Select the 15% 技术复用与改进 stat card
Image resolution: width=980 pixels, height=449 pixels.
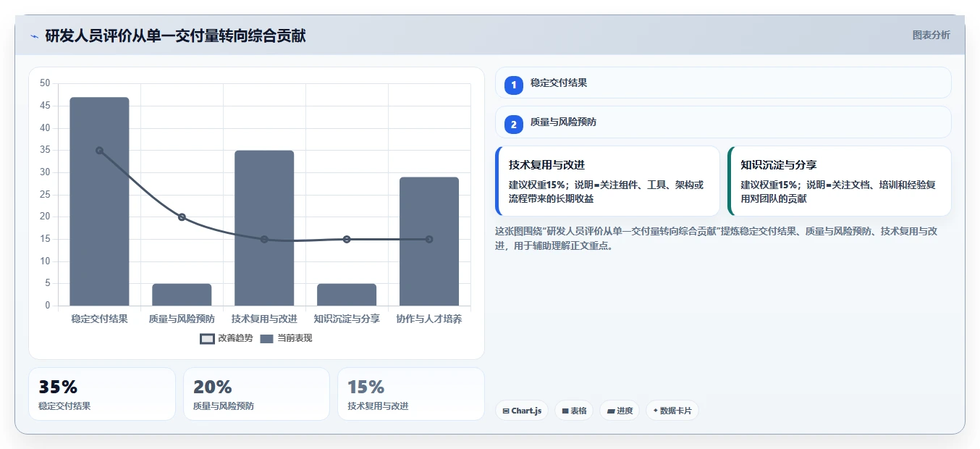click(411, 394)
